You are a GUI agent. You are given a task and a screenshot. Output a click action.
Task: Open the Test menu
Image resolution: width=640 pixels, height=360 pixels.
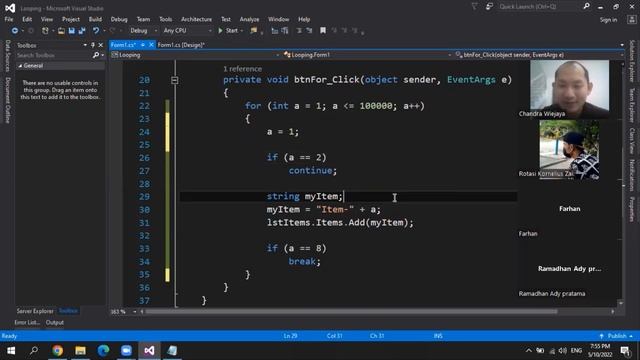[x=226, y=19]
